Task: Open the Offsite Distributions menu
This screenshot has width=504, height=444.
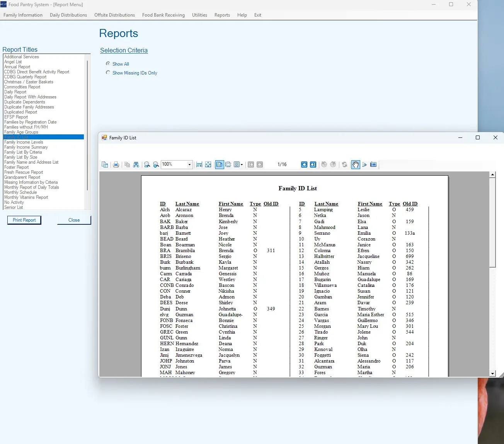Action: (114, 15)
